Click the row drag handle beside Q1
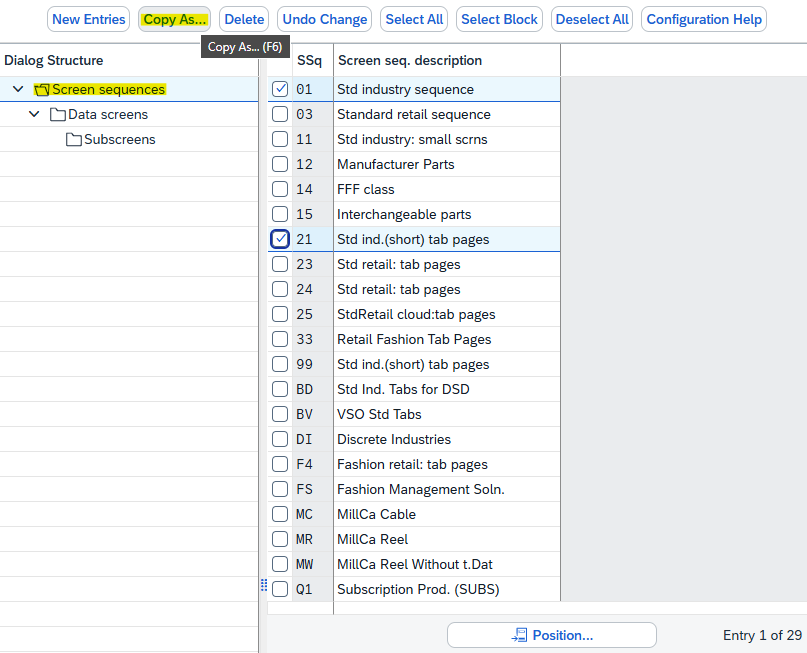807x653 pixels. coord(264,585)
